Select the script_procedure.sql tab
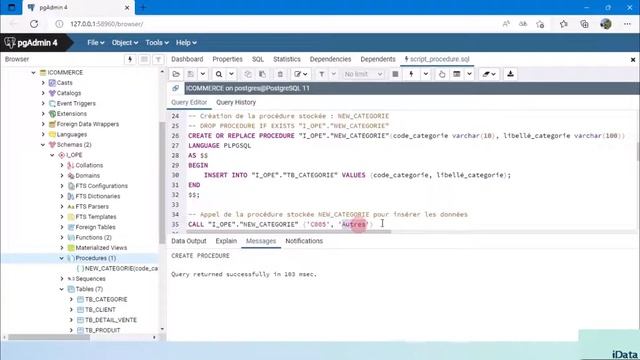Image resolution: width=640 pixels, height=360 pixels. point(437,59)
